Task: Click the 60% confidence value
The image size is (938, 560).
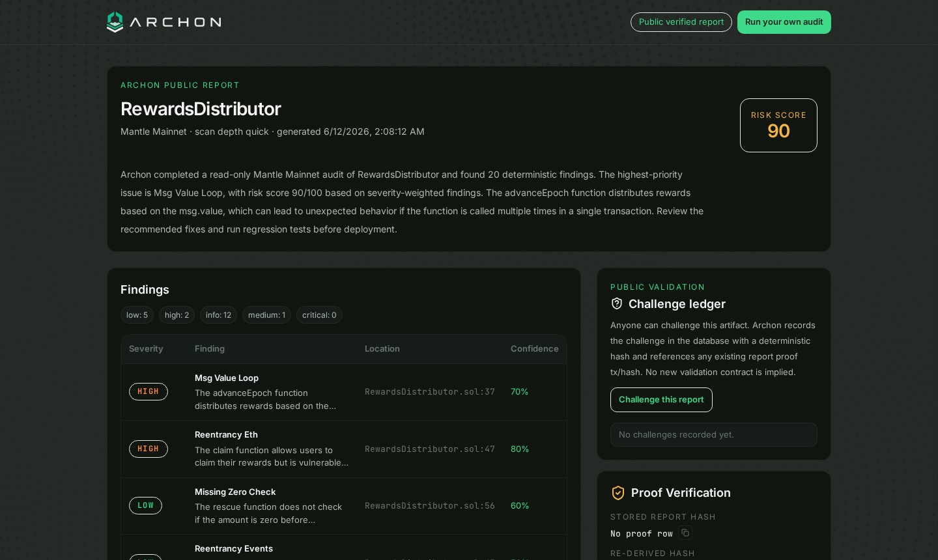Action: [520, 506]
